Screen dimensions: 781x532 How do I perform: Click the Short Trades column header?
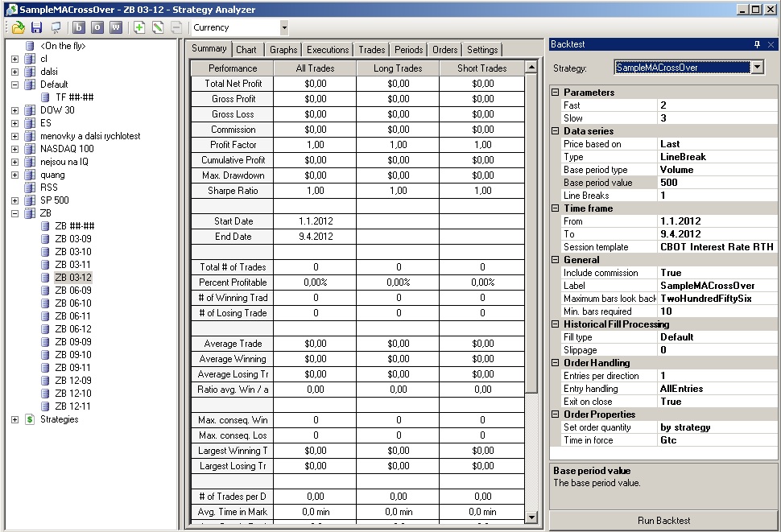coord(481,68)
